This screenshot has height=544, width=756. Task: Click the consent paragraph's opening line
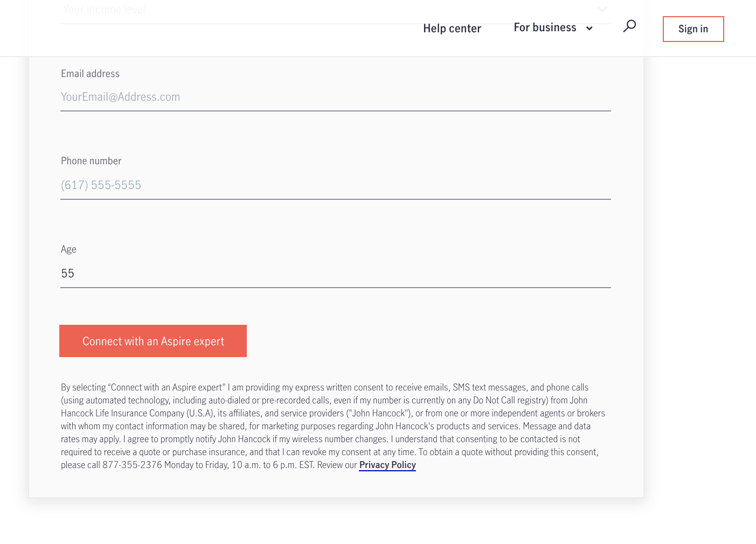323,387
